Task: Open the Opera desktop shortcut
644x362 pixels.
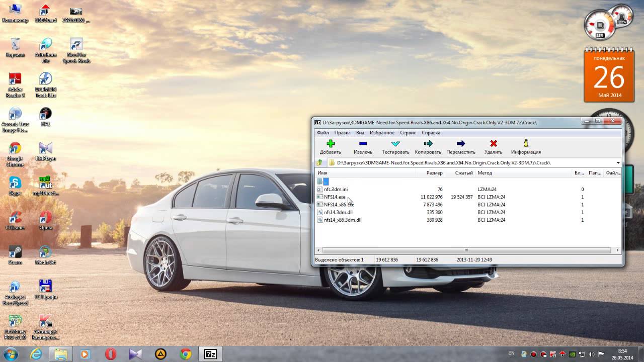Action: pos(46,221)
